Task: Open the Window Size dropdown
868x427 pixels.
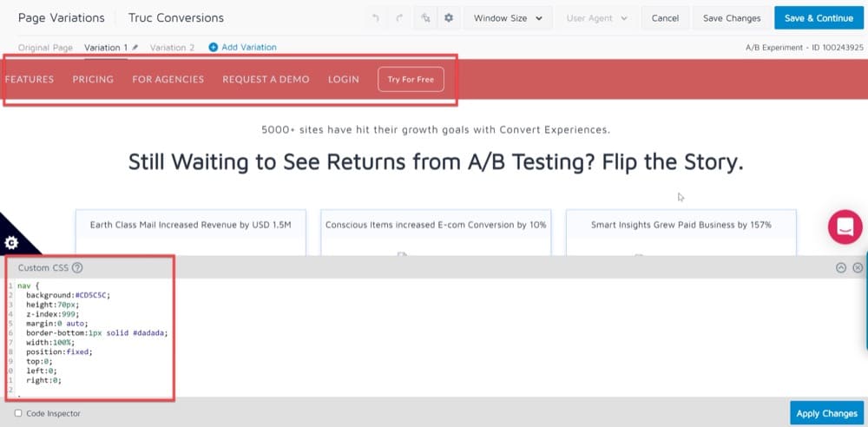Action: point(508,18)
